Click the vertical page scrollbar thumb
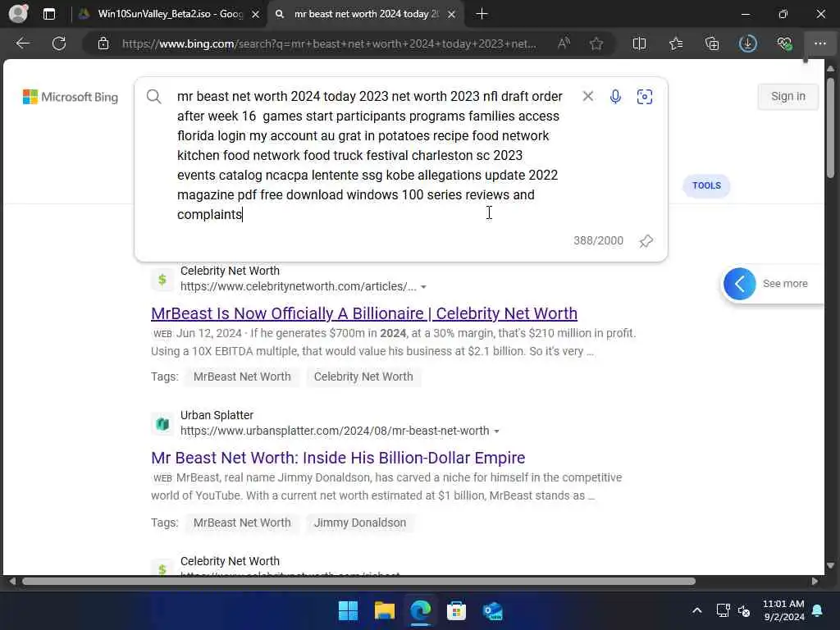Viewport: 840px width, 630px height. [x=830, y=127]
